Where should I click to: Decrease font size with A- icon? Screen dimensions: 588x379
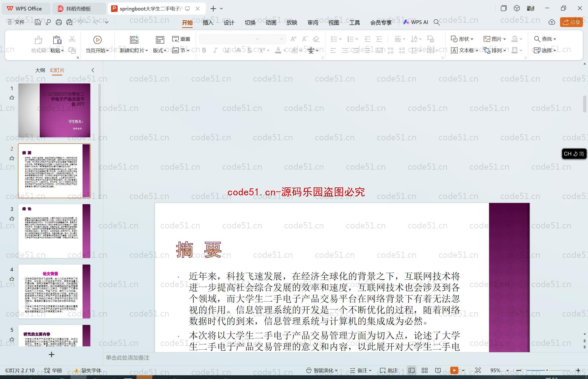[x=305, y=39]
